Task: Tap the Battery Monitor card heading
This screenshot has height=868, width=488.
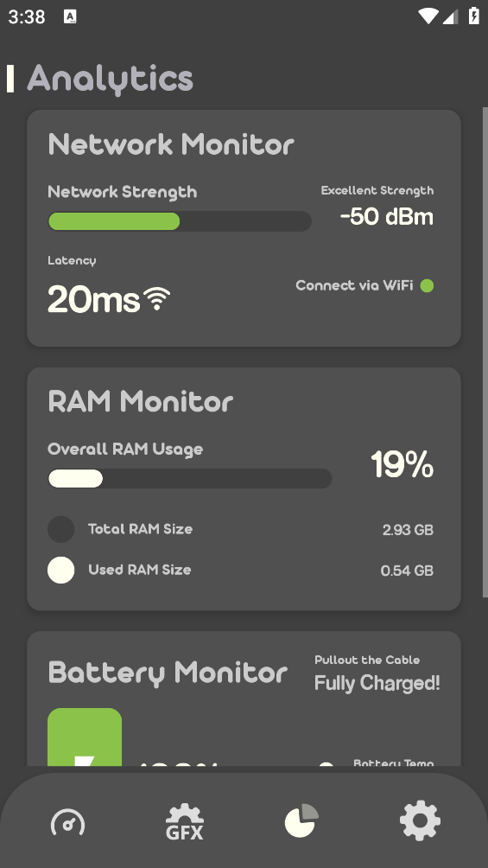Action: coord(168,674)
